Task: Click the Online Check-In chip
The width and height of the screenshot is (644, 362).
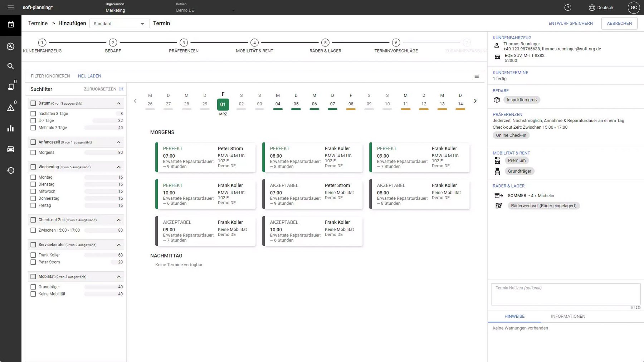Action: click(x=511, y=135)
